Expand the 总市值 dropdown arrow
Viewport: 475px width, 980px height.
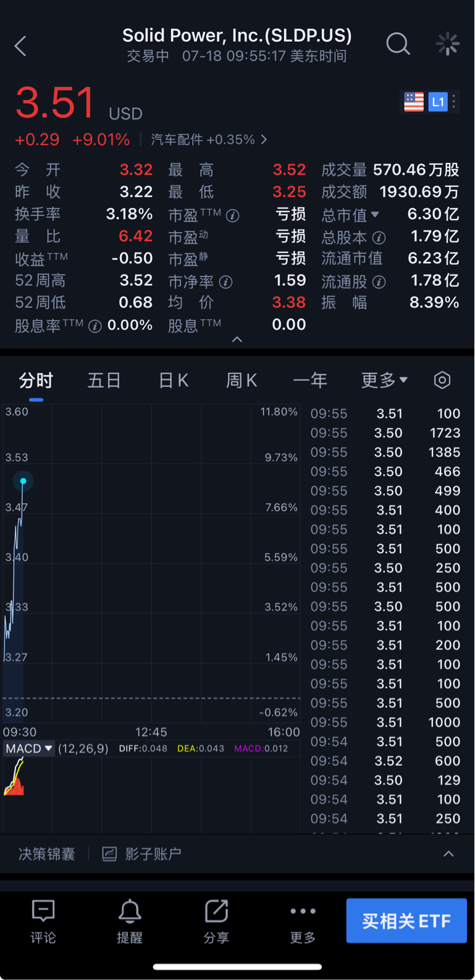click(x=376, y=215)
